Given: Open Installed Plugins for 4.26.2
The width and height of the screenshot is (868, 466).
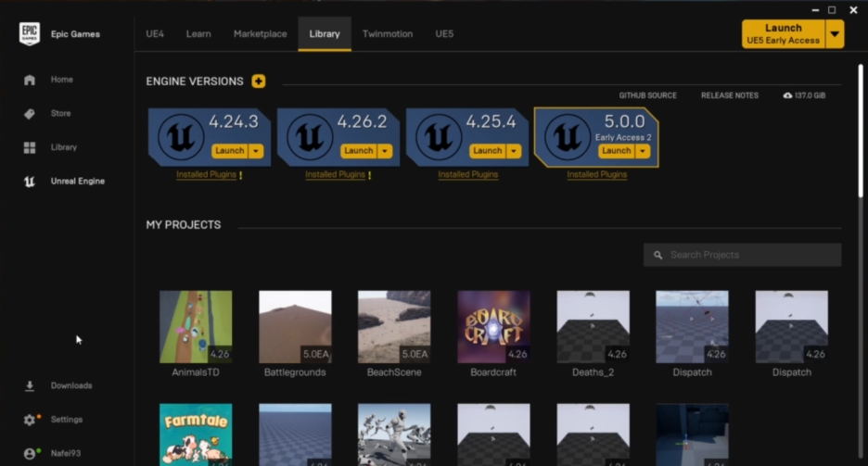Looking at the screenshot, I should coord(336,175).
